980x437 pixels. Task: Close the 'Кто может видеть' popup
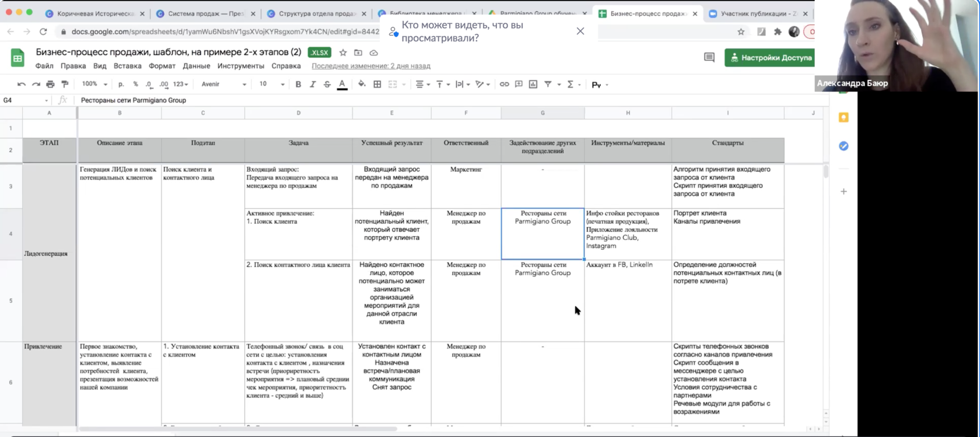(x=580, y=32)
